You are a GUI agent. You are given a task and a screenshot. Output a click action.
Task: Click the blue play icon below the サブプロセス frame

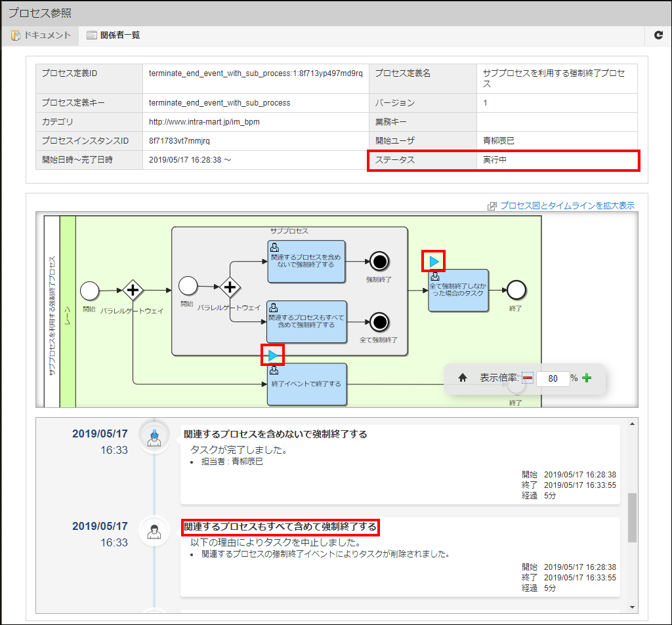272,355
